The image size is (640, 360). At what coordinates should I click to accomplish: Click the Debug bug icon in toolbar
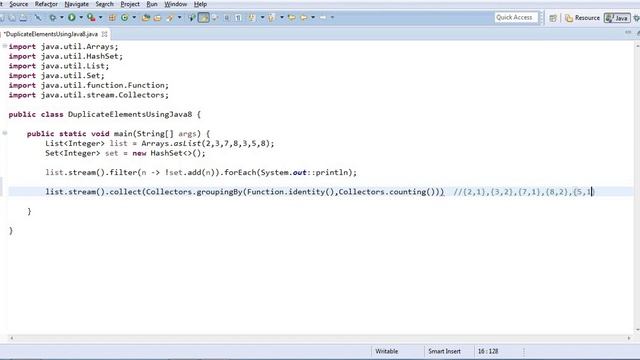(53, 18)
